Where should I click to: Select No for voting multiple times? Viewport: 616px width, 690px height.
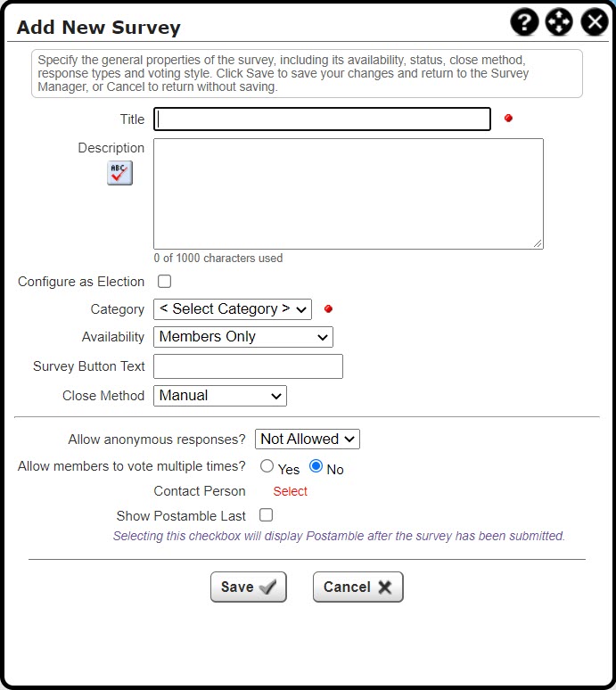(316, 466)
